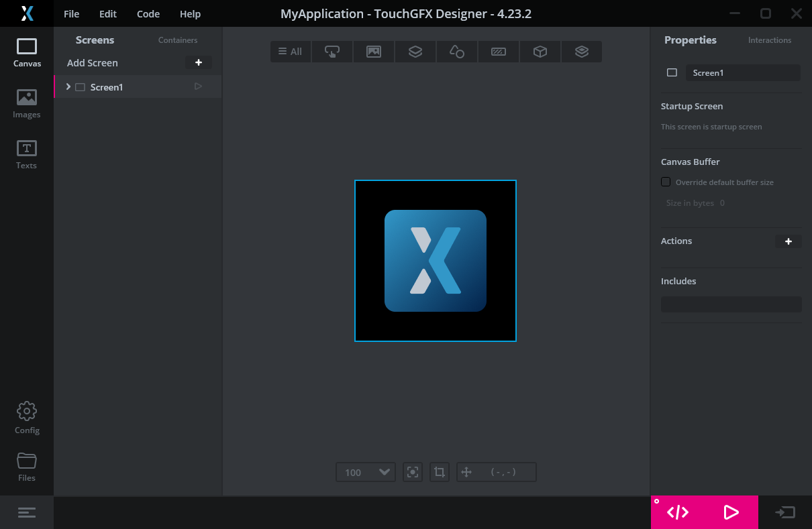
Task: Expand the Screen1 tree item
Action: coord(68,86)
